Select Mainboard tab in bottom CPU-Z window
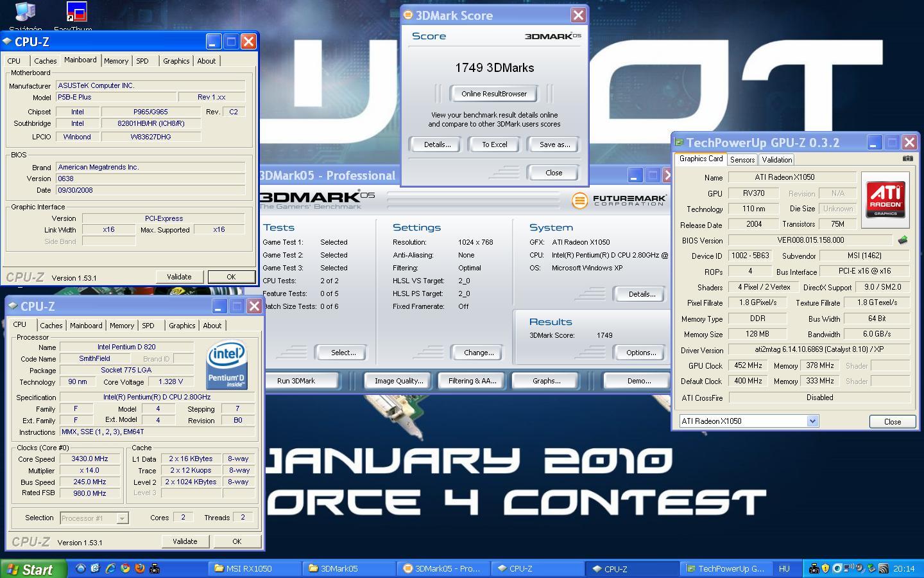 [86, 326]
